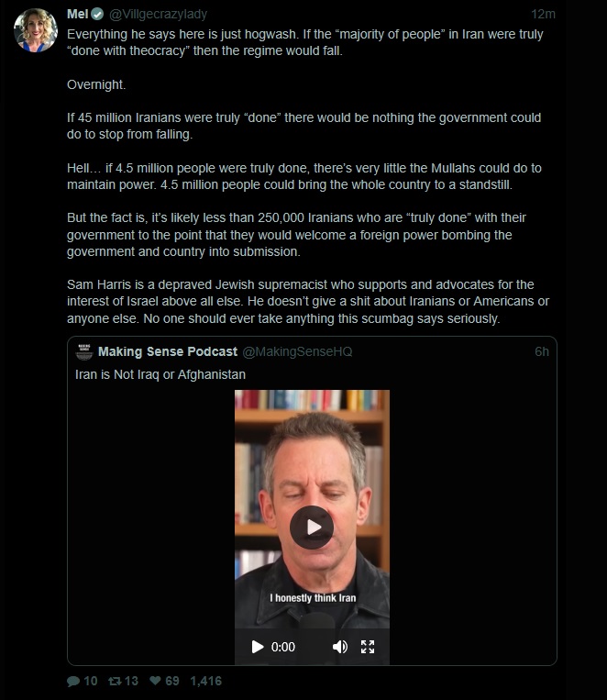Open the Making Sense Podcast avatar
The height and width of the screenshot is (700, 607).
pos(84,351)
